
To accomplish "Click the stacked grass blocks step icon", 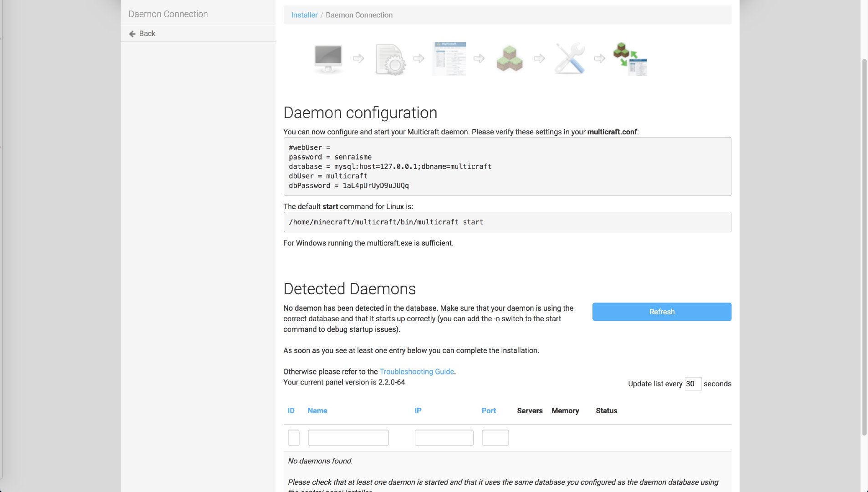I will click(x=509, y=58).
